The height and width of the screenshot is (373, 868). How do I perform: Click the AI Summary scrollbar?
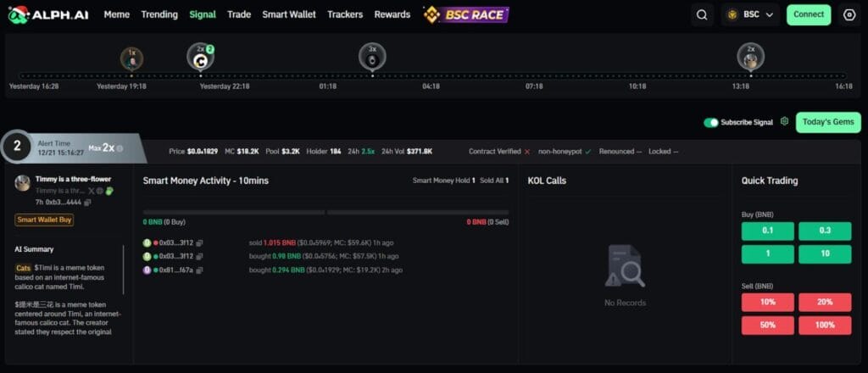point(124,270)
